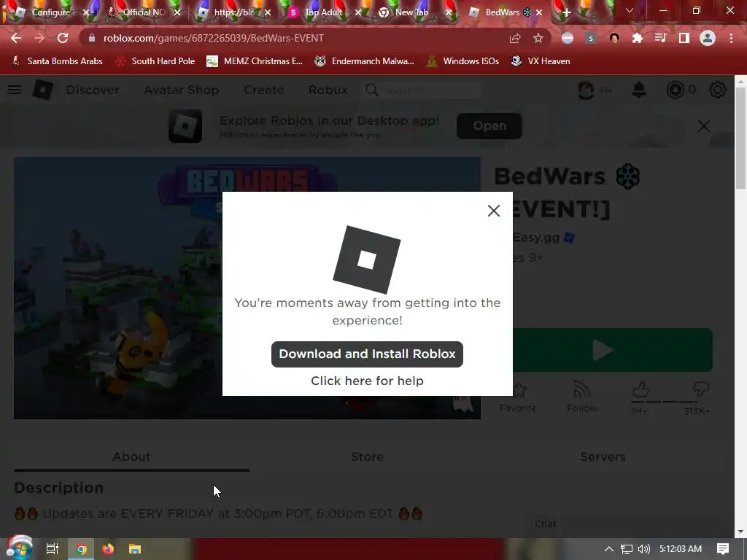Image resolution: width=747 pixels, height=560 pixels.
Task: Show hidden tray icons chevron
Action: point(608,549)
